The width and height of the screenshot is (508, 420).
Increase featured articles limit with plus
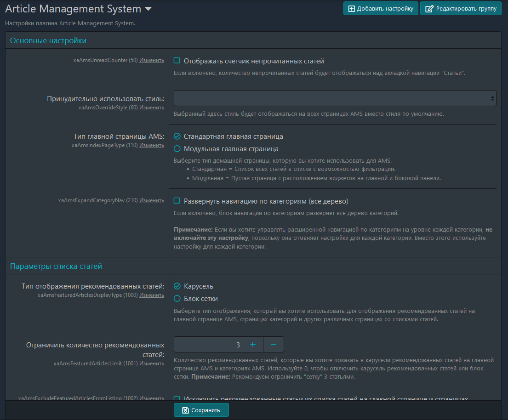pyautogui.click(x=252, y=345)
